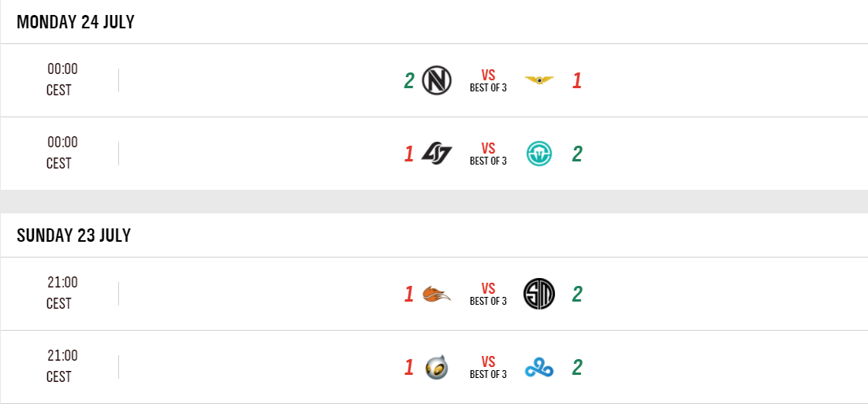Open the EnVyUs match VS link
This screenshot has height=404, width=868.
pyautogui.click(x=488, y=76)
